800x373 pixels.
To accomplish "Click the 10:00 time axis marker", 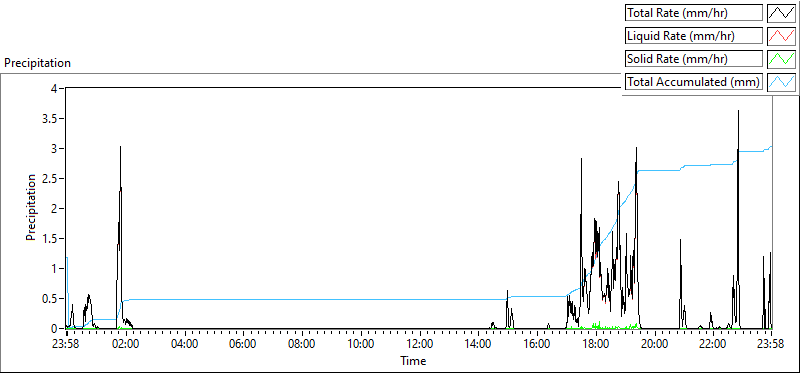I will point(360,343).
